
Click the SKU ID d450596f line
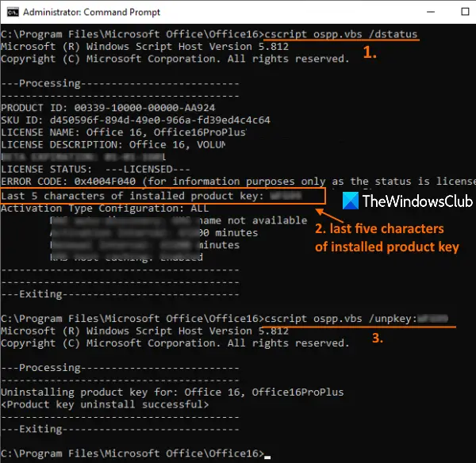(x=136, y=121)
